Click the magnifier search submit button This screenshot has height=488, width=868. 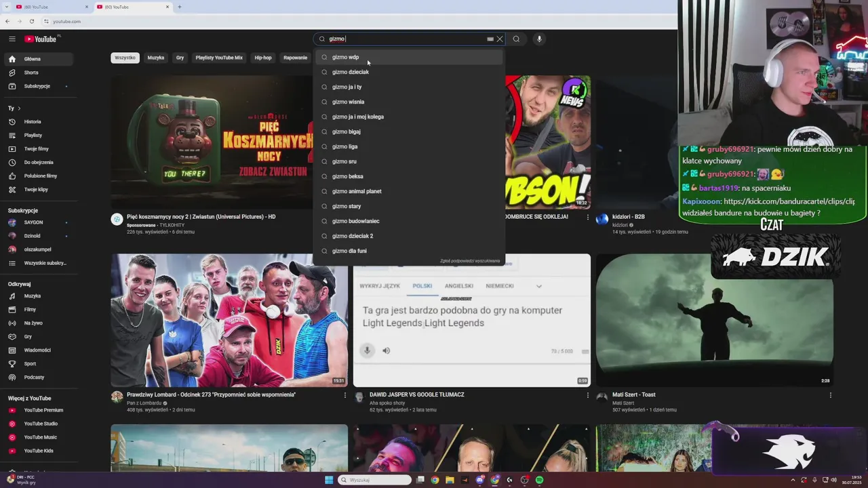[516, 39]
